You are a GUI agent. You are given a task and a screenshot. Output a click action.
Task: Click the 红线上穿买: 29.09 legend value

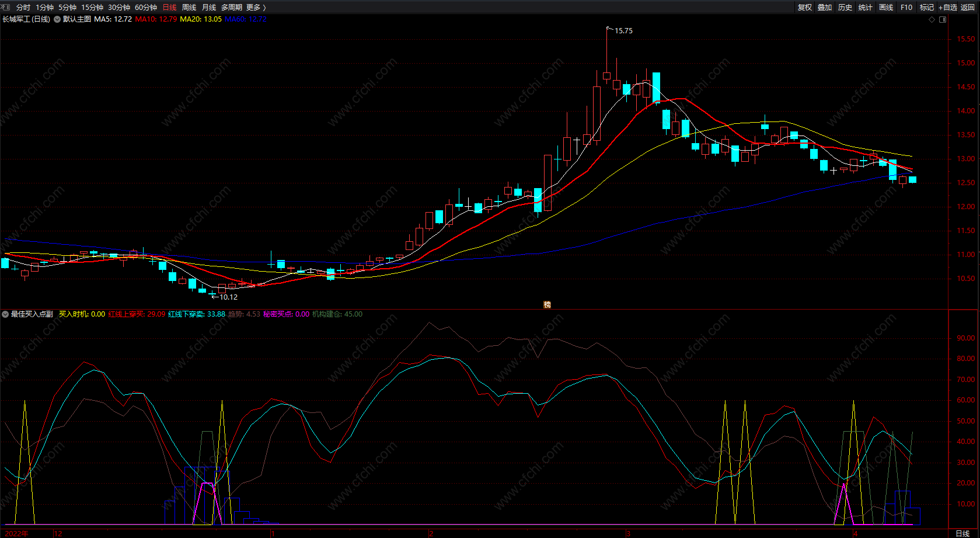[137, 314]
